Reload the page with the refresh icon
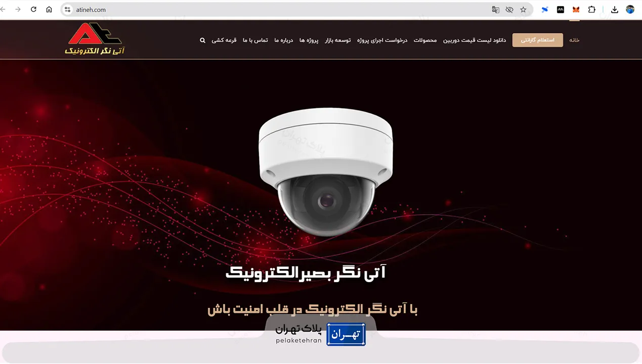 pyautogui.click(x=33, y=10)
